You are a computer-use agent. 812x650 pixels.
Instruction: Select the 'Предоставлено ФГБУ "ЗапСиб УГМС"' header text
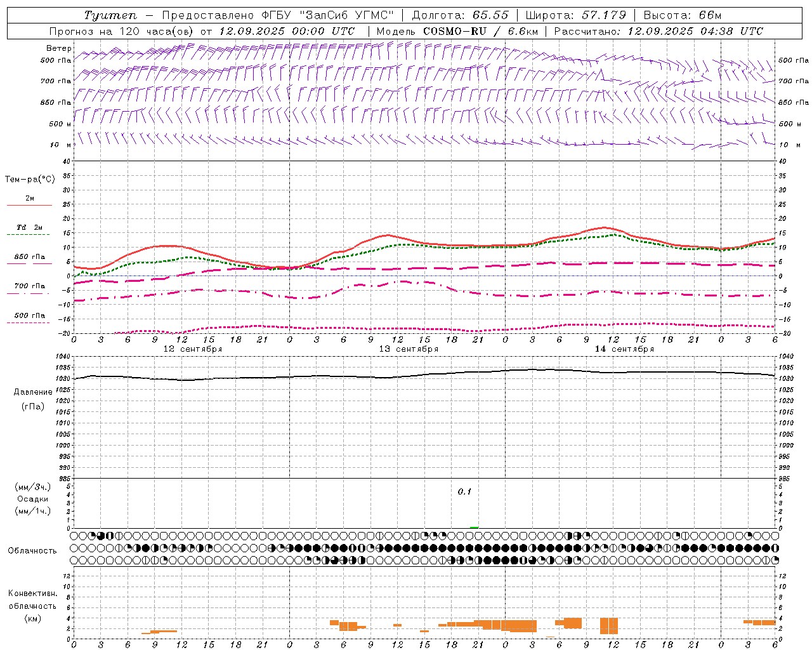point(278,15)
